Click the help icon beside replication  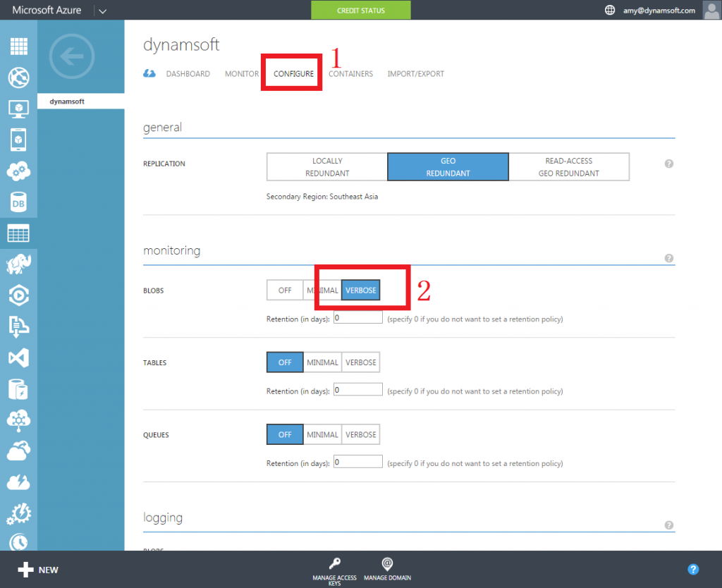(668, 164)
